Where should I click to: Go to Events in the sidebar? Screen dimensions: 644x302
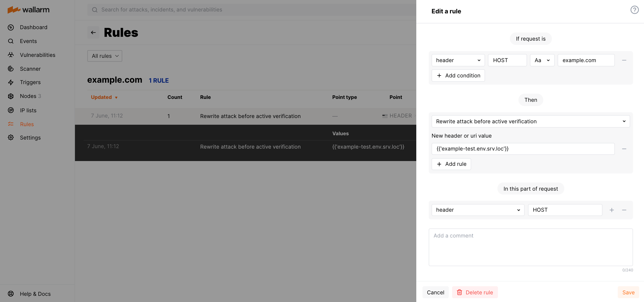(x=11, y=41)
